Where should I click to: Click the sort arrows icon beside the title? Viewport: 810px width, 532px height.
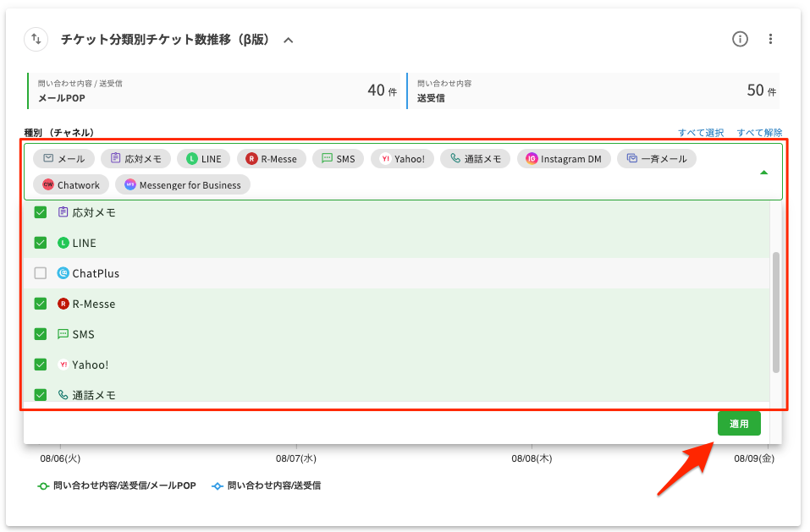[36, 39]
